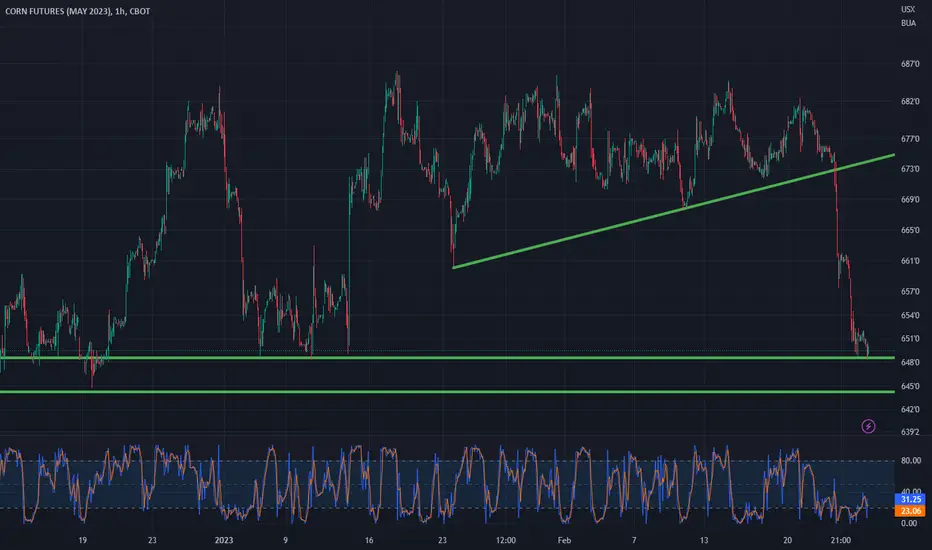Screen dimensions: 932x550
Task: Click the 648'0 price axis label
Action: click(910, 362)
